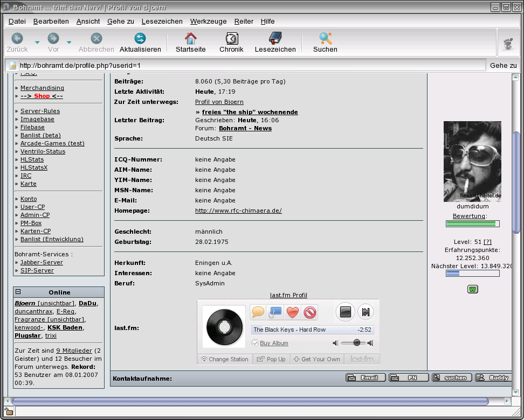524x420 pixels.
Task: Click the Aktualisieren reload icon
Action: point(140,38)
